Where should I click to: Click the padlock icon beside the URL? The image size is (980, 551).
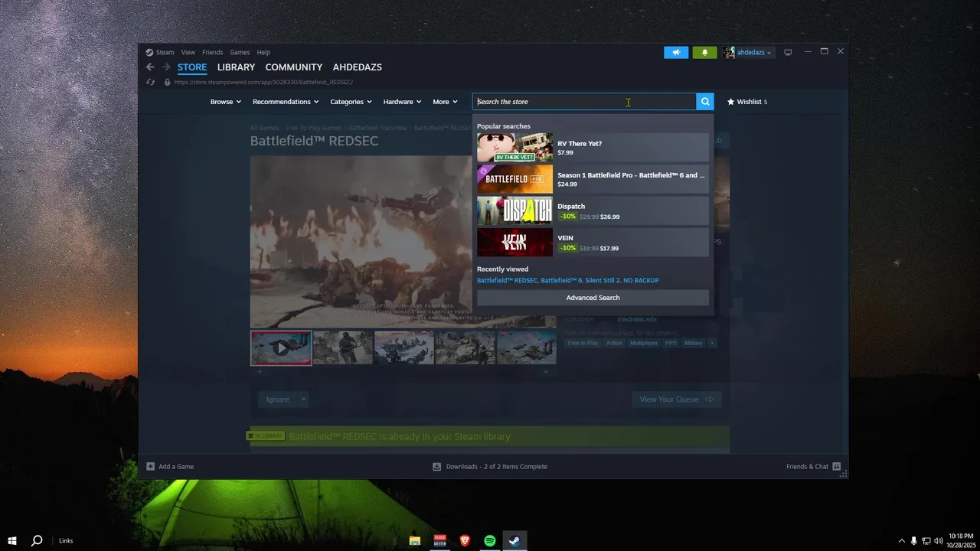(167, 82)
